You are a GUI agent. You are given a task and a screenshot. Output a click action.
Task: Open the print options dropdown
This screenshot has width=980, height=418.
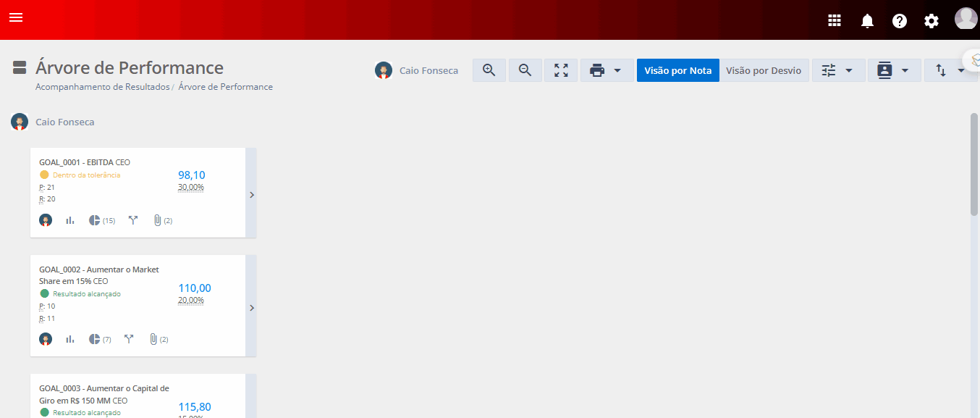607,70
